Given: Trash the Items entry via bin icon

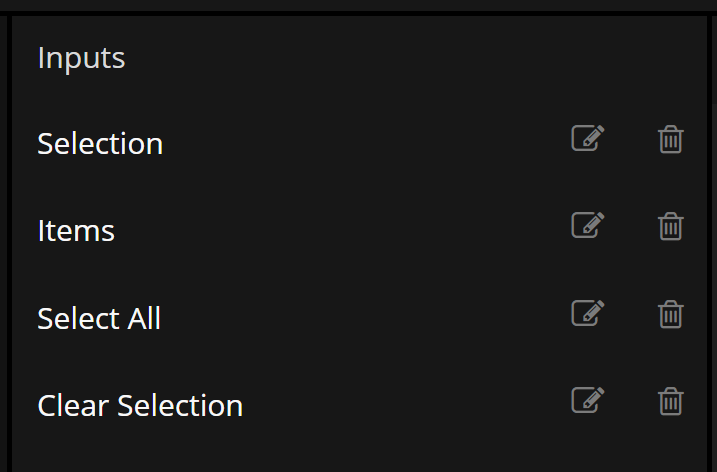Looking at the screenshot, I should pos(670,227).
